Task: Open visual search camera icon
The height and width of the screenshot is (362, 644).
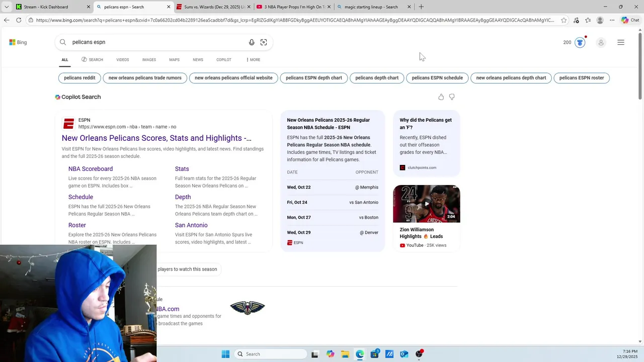Action: point(264,42)
